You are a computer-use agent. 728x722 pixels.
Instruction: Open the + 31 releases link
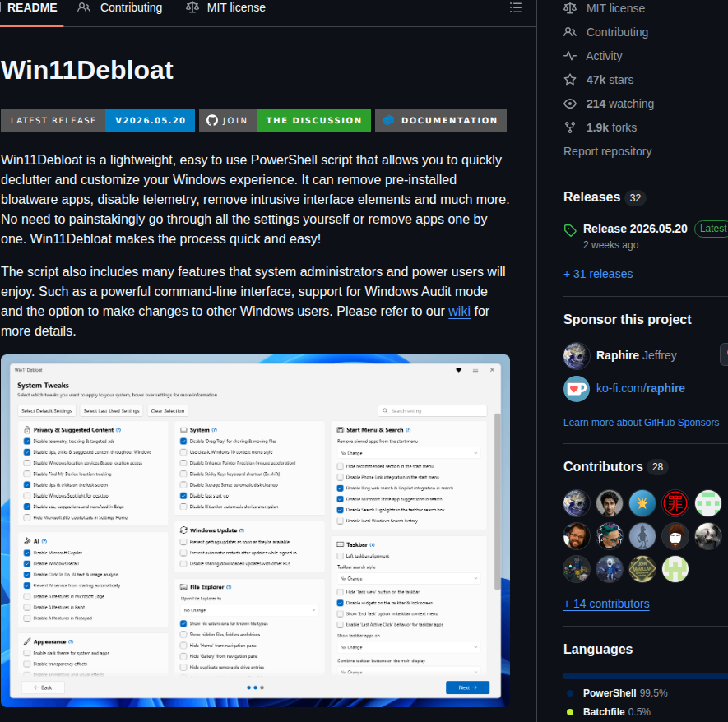pos(598,274)
